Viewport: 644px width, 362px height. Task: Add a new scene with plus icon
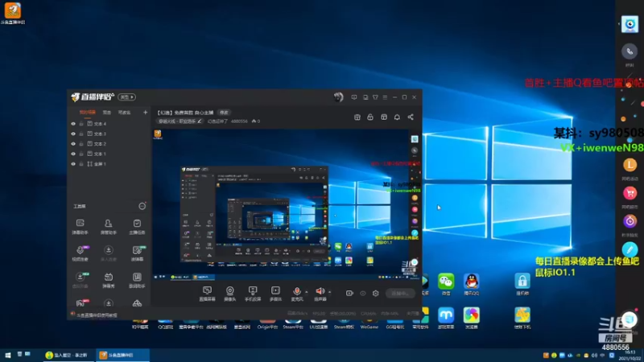pos(145,112)
